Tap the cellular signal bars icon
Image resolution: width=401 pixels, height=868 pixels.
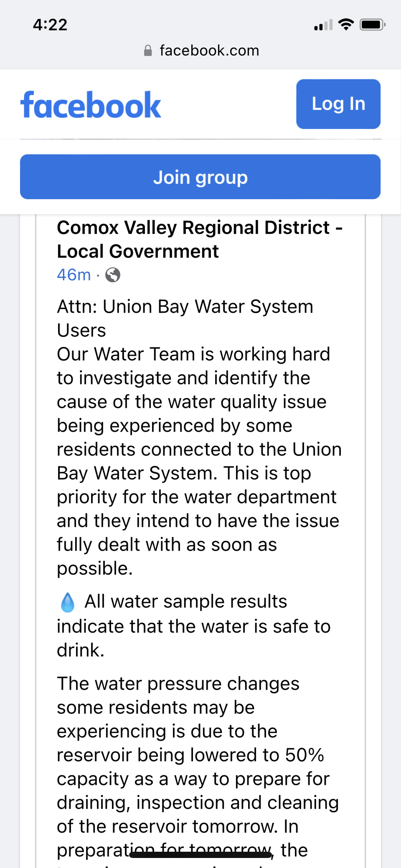tap(323, 25)
